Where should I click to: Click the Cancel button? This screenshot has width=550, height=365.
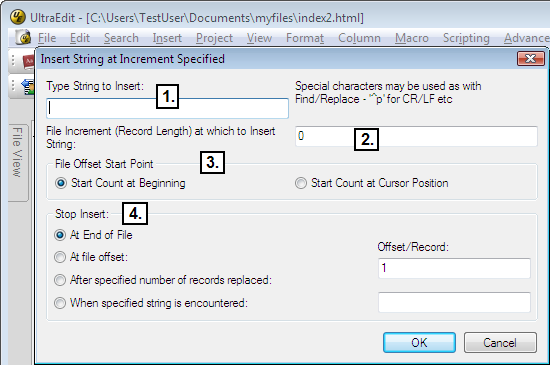pos(500,343)
